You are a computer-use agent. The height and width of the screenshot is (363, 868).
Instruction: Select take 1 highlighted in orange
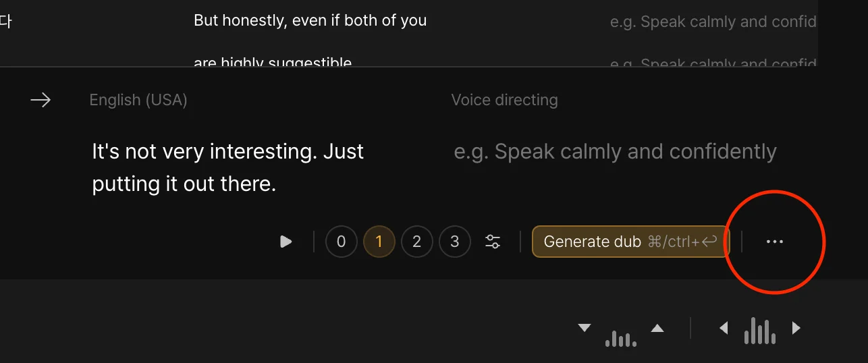point(379,242)
